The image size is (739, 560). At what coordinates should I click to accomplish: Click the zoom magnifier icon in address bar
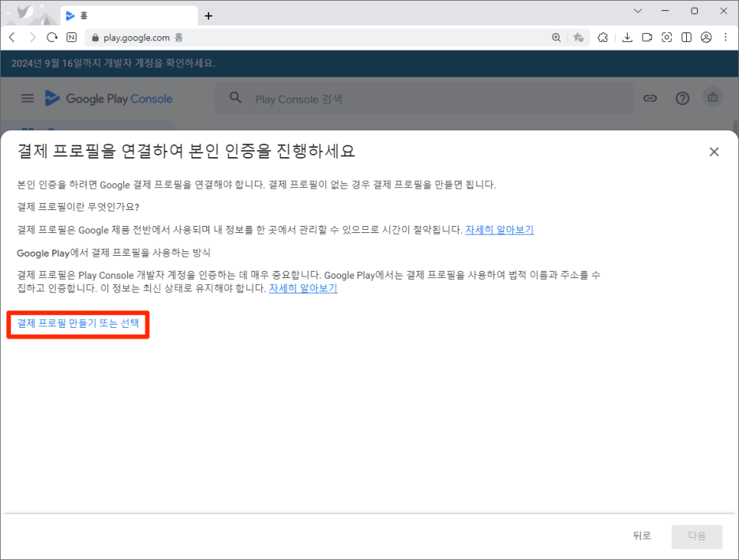pyautogui.click(x=556, y=37)
